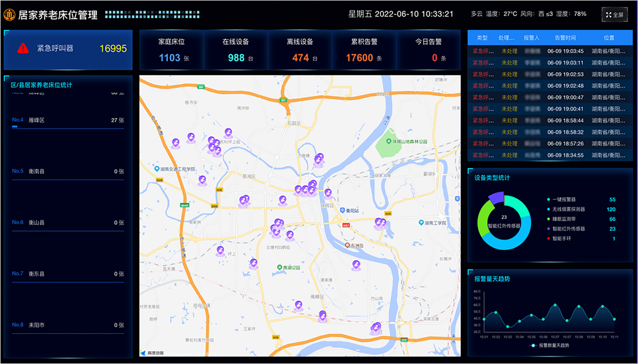Viewport: 638px width, 364px height.
Task: Click the 告警时间 column header
Action: tap(565, 38)
